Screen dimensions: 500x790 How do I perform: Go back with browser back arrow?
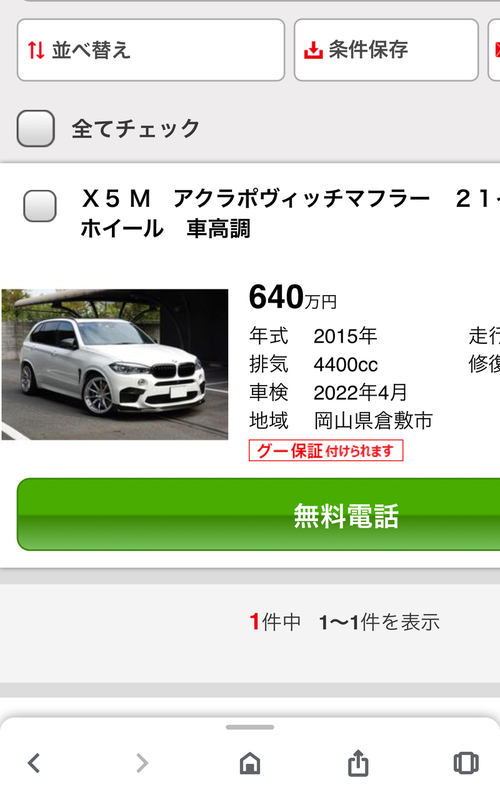pyautogui.click(x=34, y=763)
